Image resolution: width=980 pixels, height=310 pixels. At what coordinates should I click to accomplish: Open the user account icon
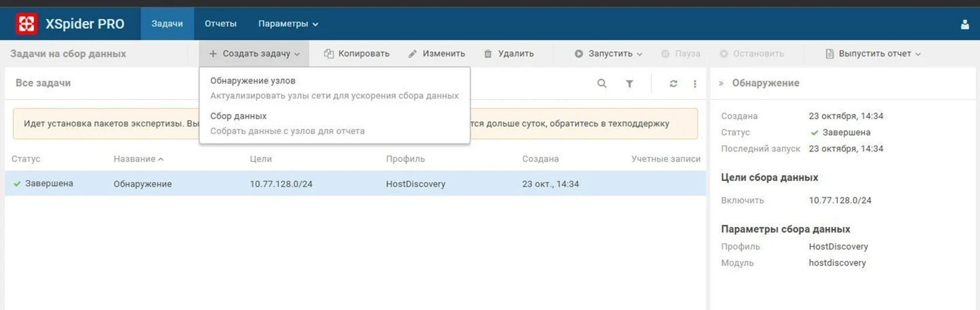pyautogui.click(x=965, y=24)
